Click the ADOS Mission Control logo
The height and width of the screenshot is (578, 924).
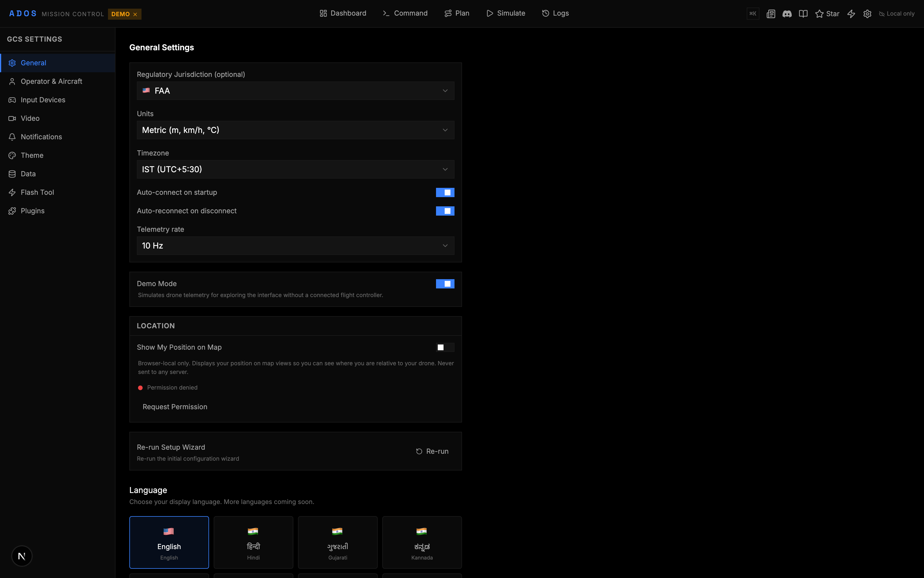click(56, 14)
